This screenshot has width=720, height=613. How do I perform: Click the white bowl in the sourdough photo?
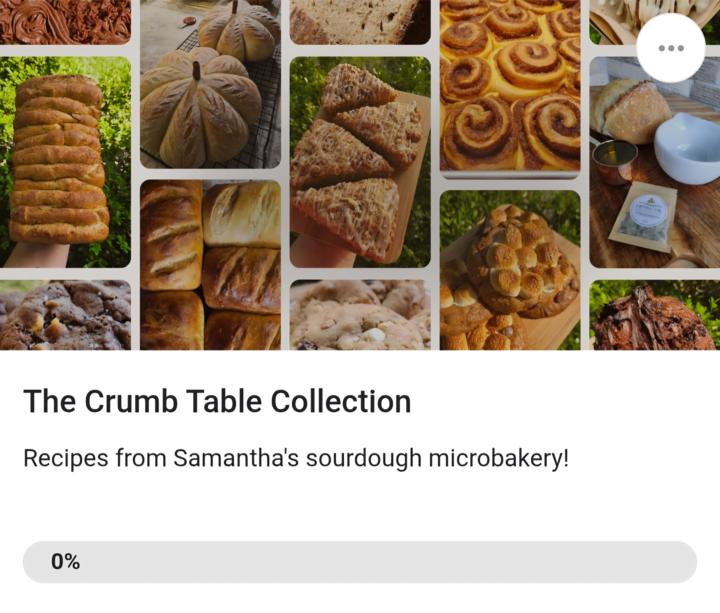(686, 146)
